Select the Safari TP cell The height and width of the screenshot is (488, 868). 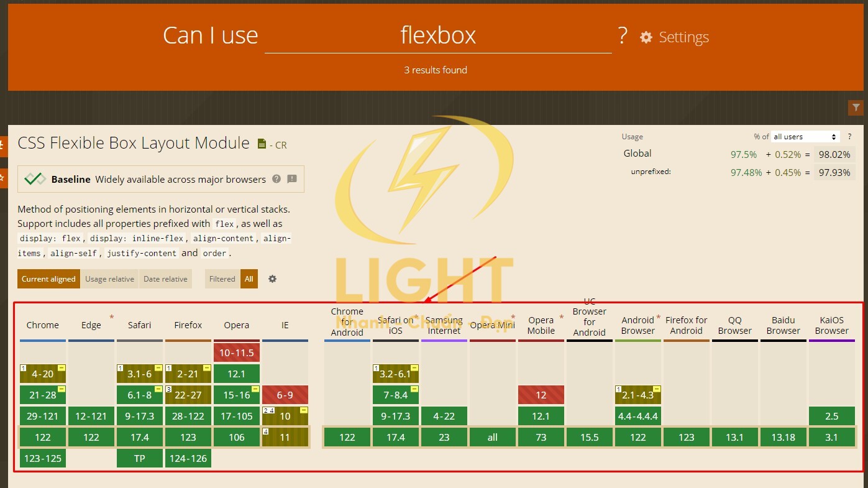click(x=140, y=458)
